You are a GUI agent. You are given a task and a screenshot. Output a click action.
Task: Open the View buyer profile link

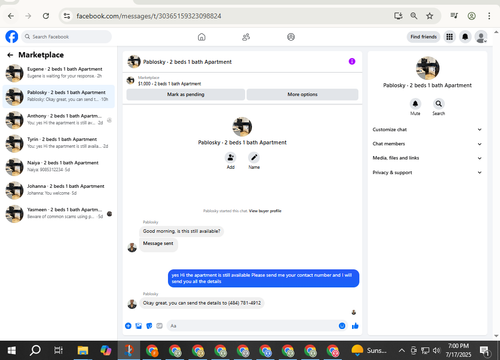point(265,211)
